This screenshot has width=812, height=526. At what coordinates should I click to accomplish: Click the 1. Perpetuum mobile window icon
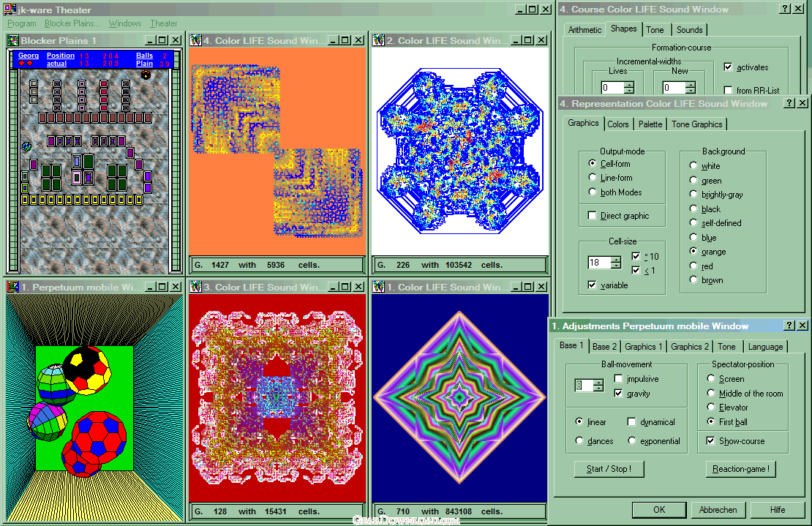(12, 287)
